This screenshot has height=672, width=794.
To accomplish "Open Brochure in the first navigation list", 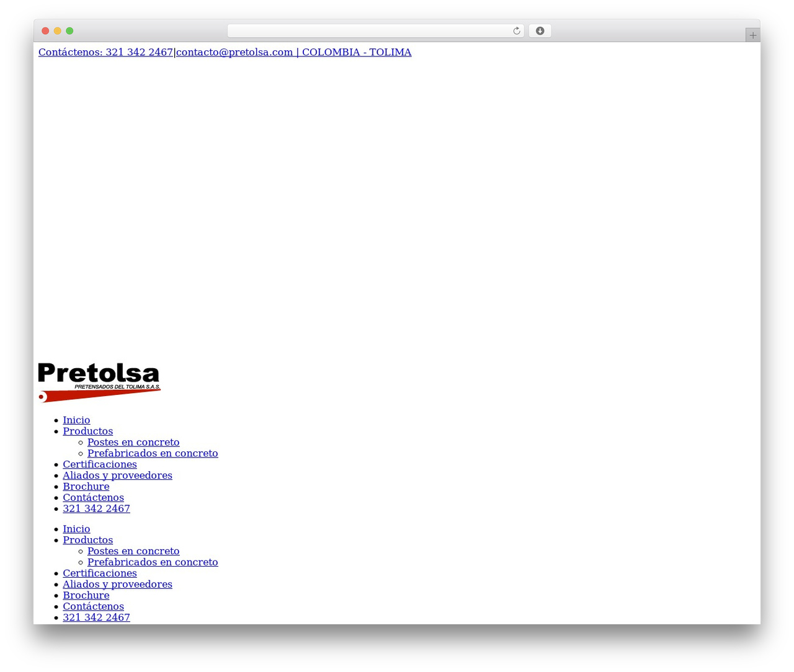I will coord(86,487).
